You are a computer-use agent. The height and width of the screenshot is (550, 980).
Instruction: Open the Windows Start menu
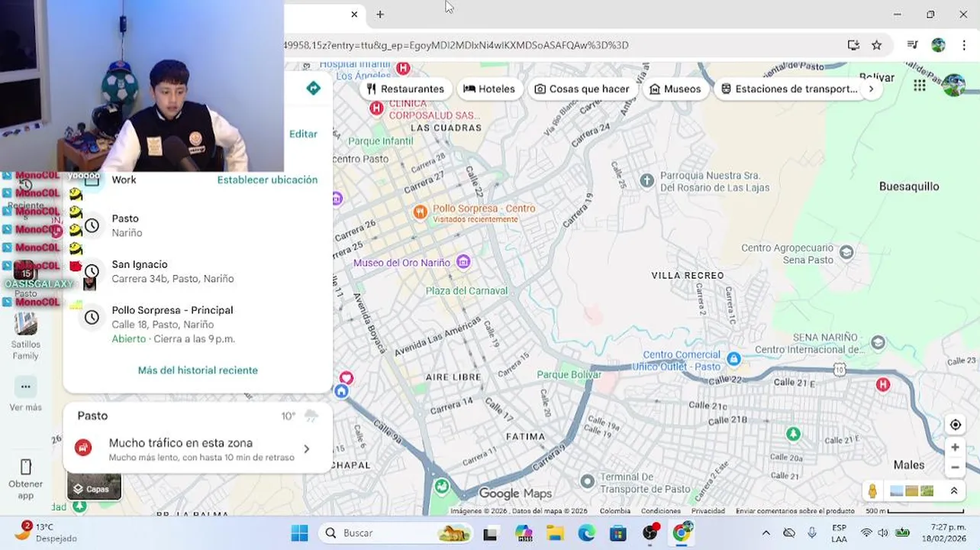click(299, 533)
